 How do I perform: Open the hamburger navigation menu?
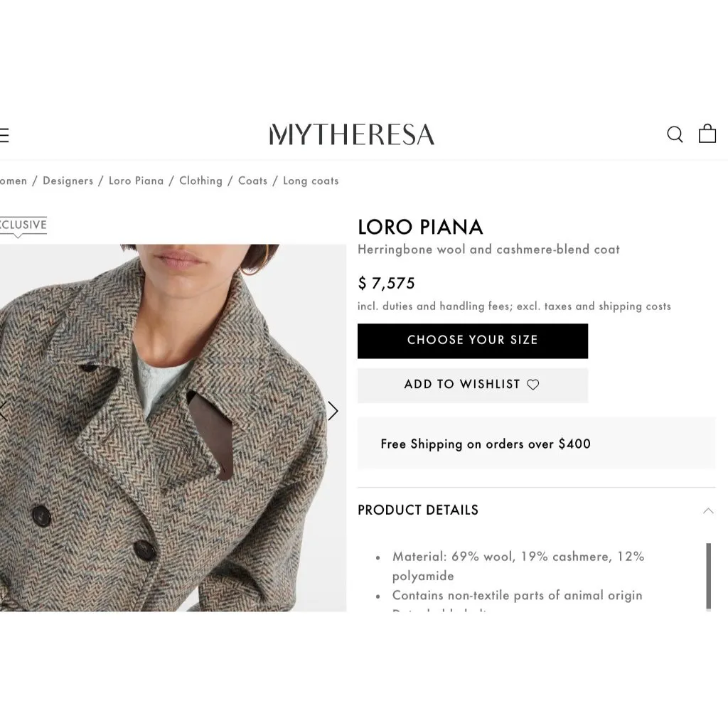[4, 134]
